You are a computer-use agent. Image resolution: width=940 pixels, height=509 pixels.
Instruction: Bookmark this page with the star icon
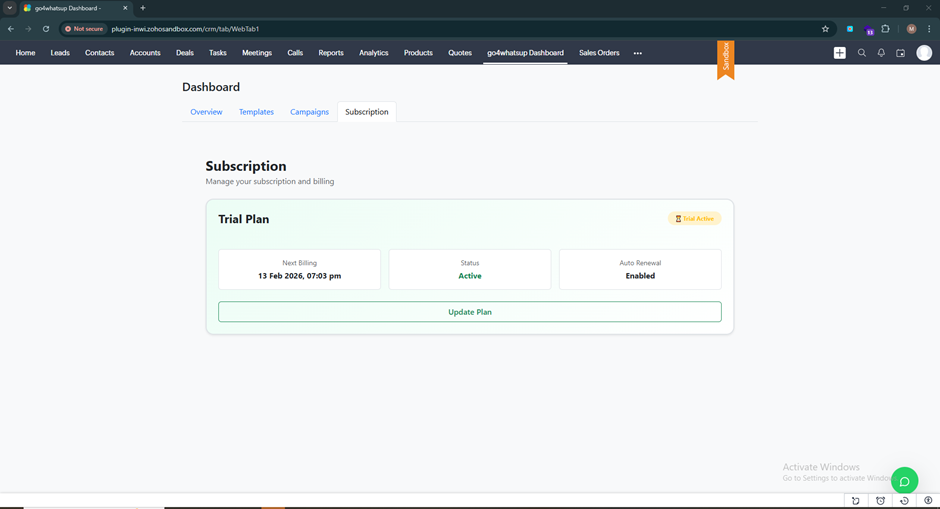tap(825, 29)
